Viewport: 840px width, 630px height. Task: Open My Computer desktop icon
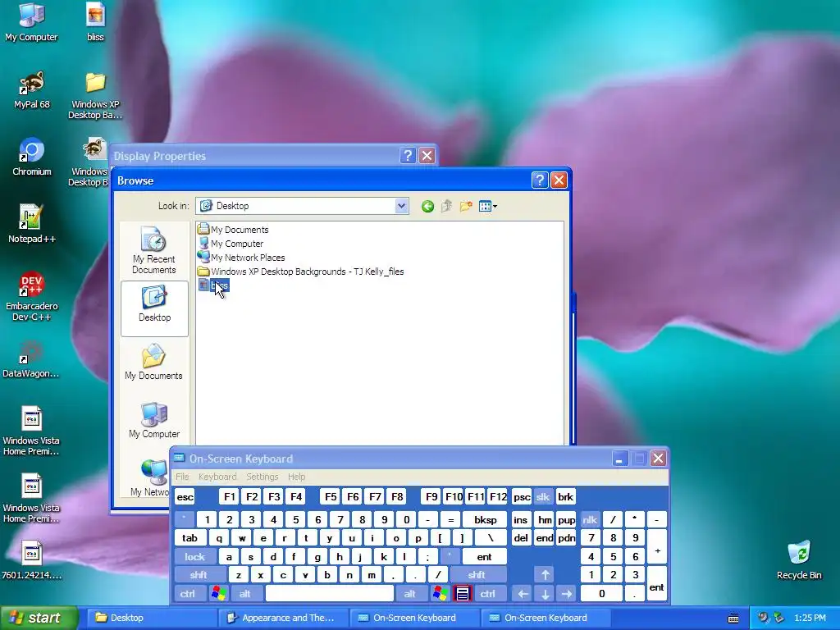31,21
